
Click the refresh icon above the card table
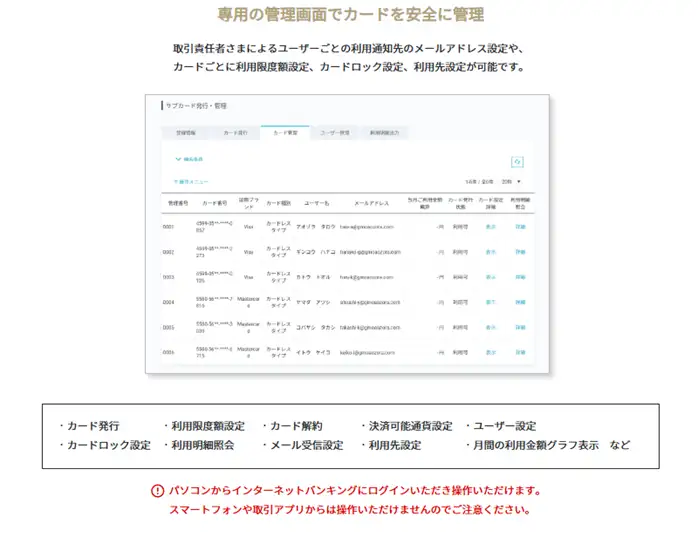[517, 161]
